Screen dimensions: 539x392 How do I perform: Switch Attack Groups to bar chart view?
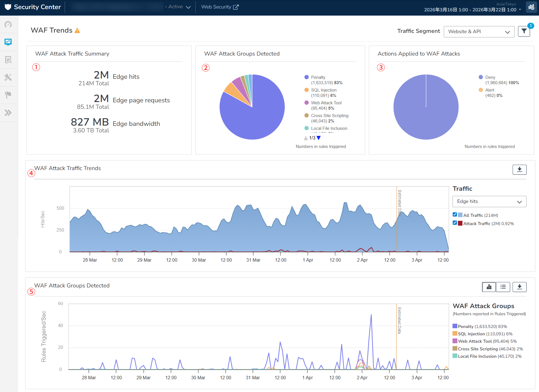489,287
